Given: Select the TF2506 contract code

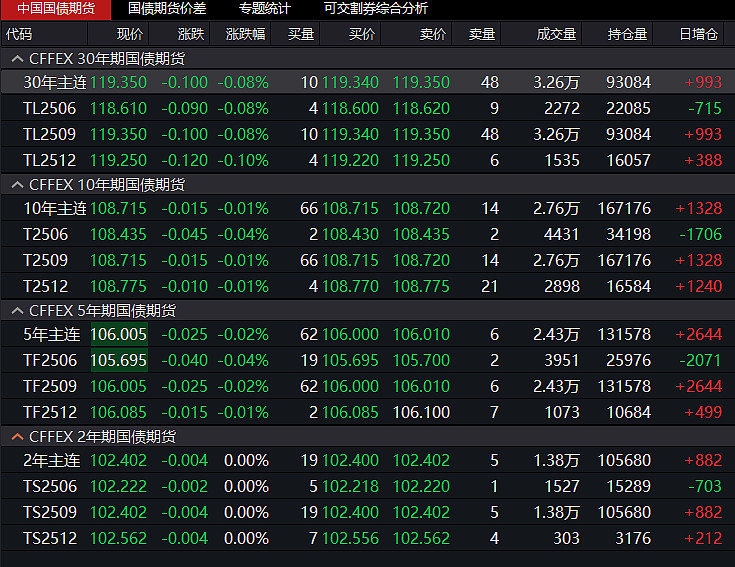Looking at the screenshot, I should pos(50,360).
